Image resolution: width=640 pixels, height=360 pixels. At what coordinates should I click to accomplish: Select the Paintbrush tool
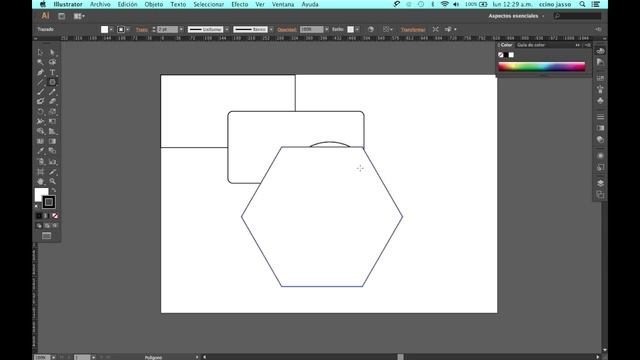pos(40,92)
